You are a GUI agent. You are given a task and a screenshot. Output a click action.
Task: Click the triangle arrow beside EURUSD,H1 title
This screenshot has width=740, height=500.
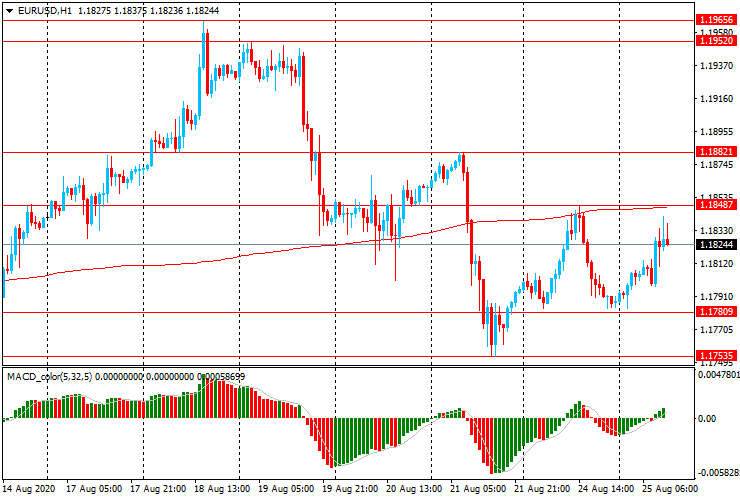(9, 11)
